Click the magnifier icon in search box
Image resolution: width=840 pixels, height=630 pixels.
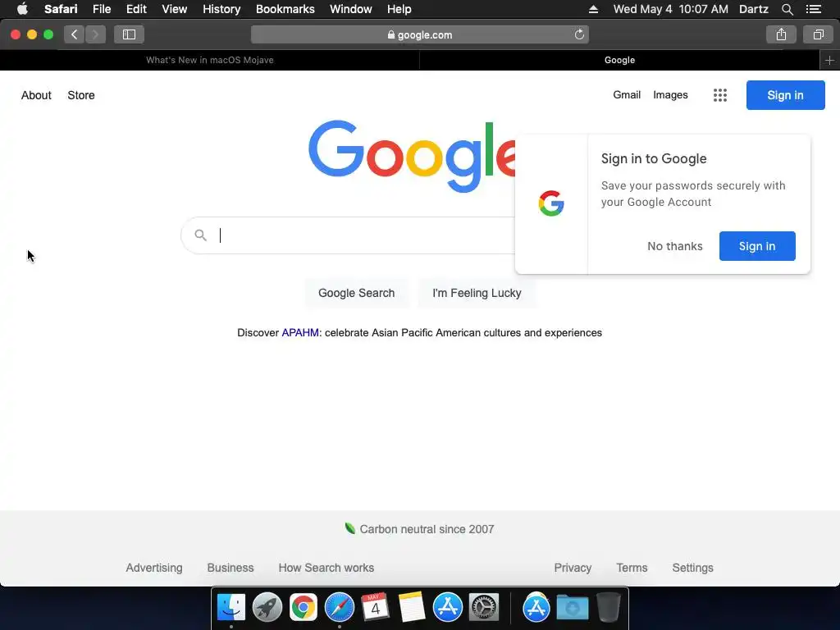click(200, 235)
